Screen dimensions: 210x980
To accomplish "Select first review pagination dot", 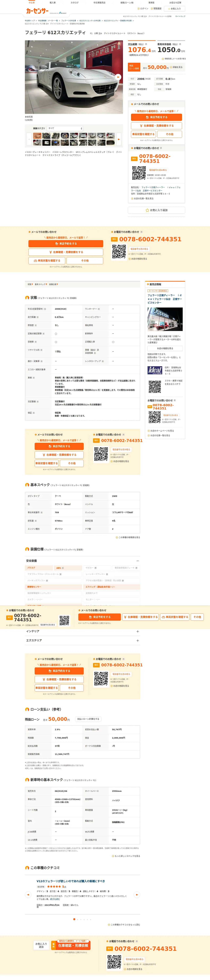I will (74, 919).
